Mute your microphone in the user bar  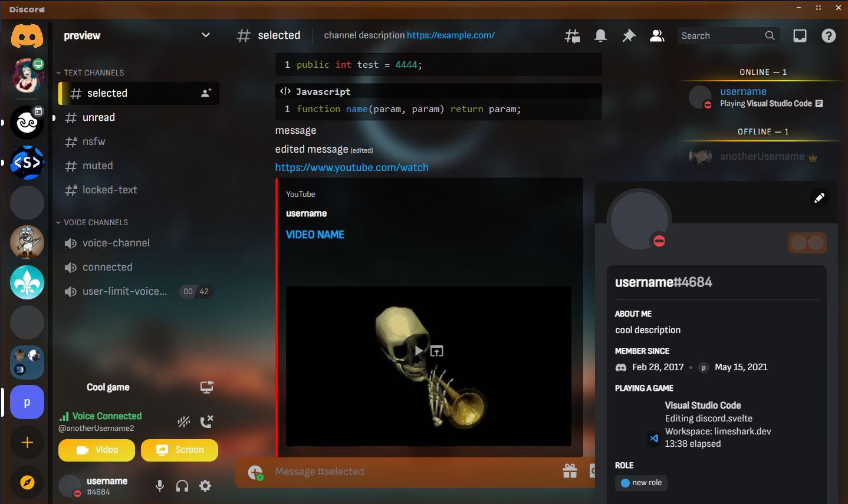159,485
